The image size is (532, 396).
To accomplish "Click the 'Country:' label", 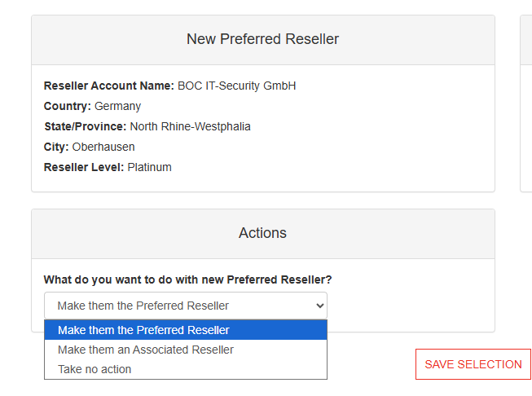I will point(68,106).
